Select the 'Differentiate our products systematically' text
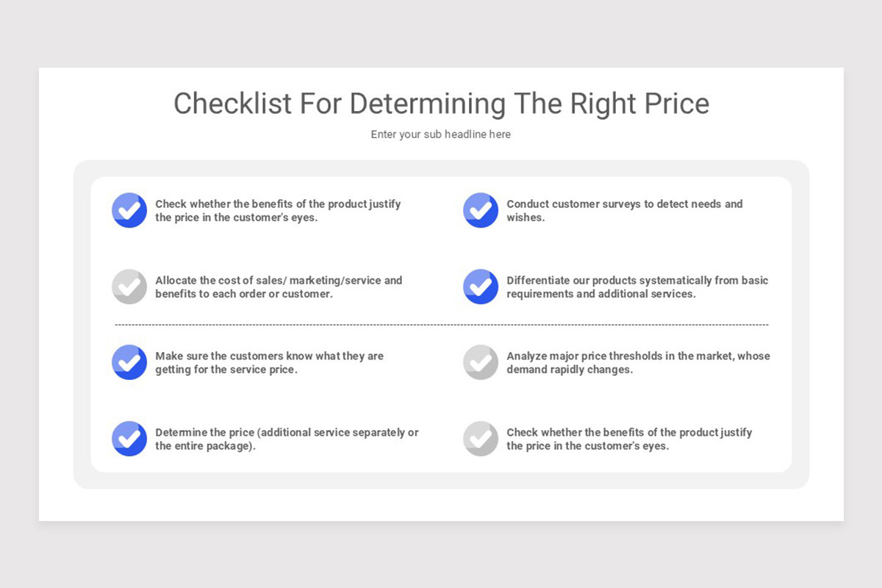Image resolution: width=882 pixels, height=588 pixels. coord(637,287)
